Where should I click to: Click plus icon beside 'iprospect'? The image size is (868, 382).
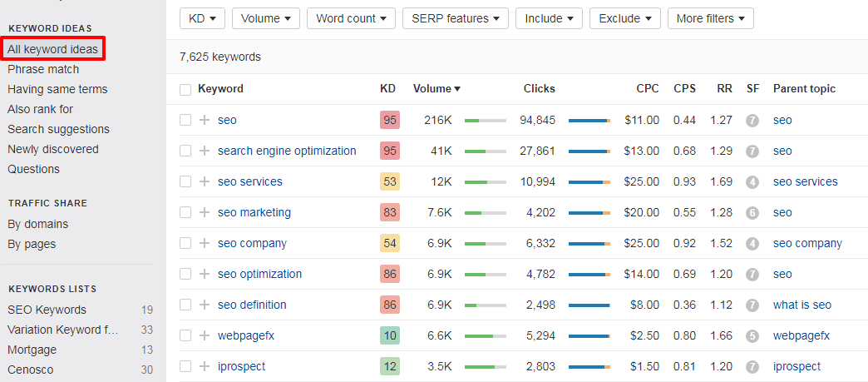tap(205, 366)
